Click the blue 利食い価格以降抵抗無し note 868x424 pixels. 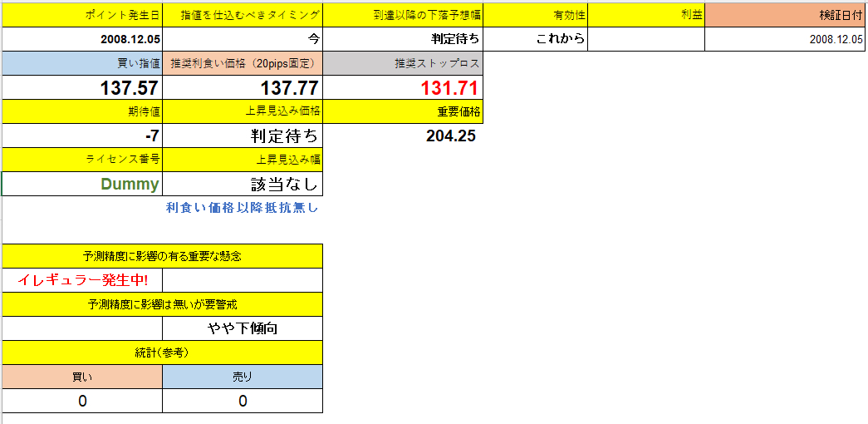(243, 208)
